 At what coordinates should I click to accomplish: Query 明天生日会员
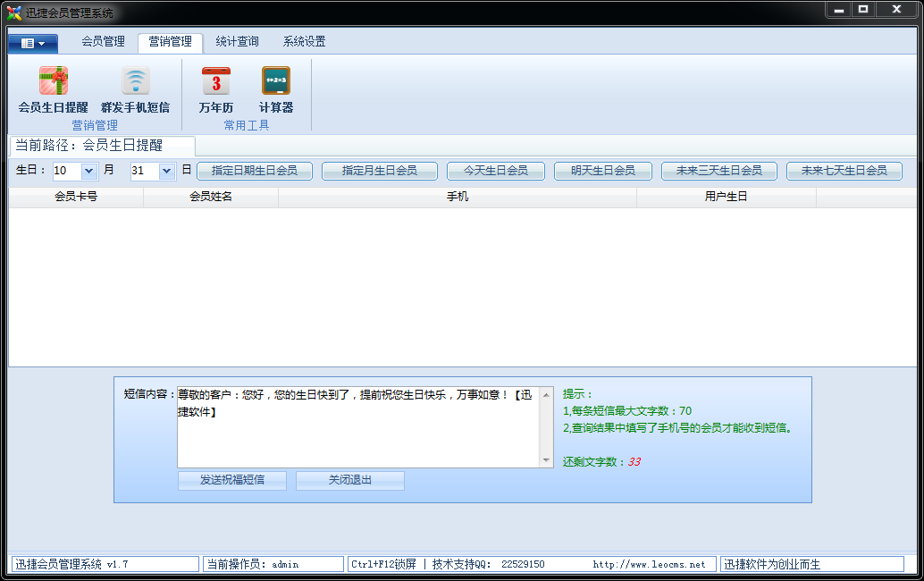coord(603,171)
